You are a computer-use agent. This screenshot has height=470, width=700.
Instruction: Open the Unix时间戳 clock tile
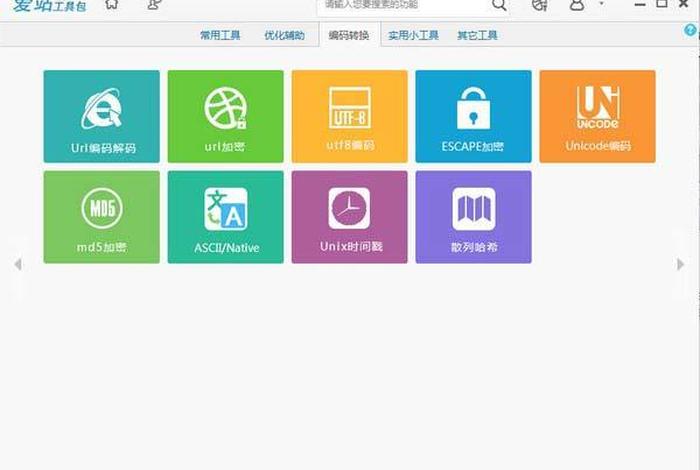350,217
